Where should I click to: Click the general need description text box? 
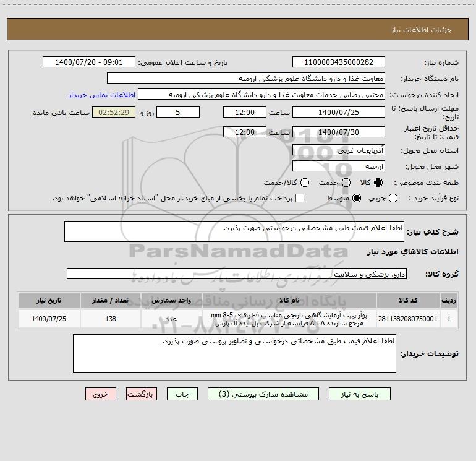pyautogui.click(x=234, y=231)
